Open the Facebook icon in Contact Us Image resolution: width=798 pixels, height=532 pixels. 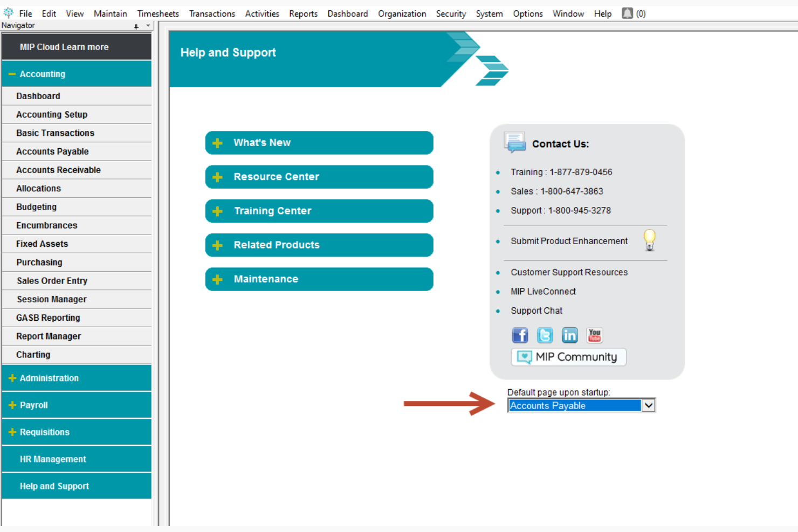pos(520,335)
